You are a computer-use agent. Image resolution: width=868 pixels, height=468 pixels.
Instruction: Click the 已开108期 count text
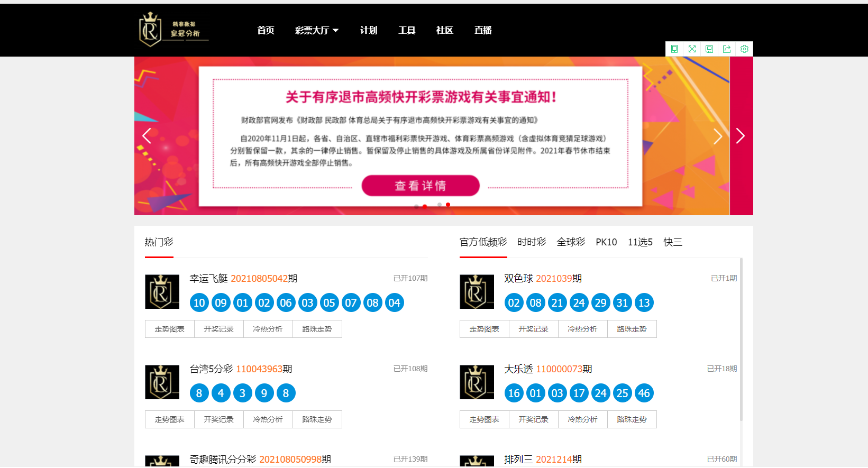[x=410, y=369]
